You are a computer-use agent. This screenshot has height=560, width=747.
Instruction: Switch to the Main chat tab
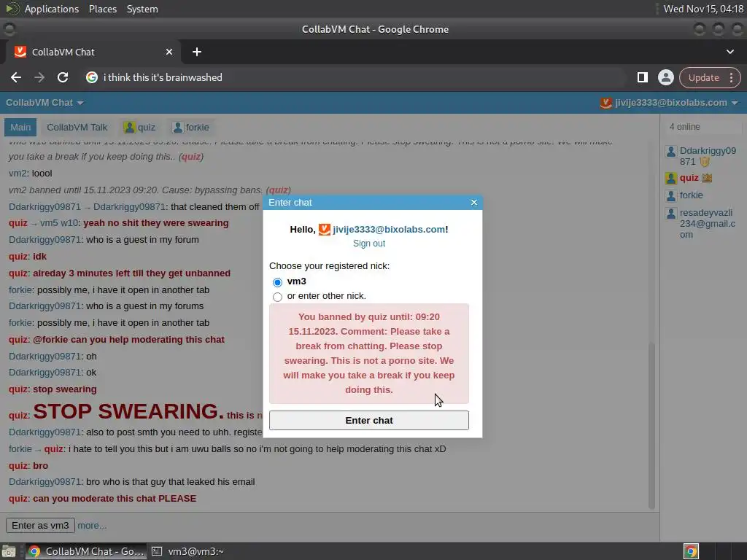coord(20,127)
